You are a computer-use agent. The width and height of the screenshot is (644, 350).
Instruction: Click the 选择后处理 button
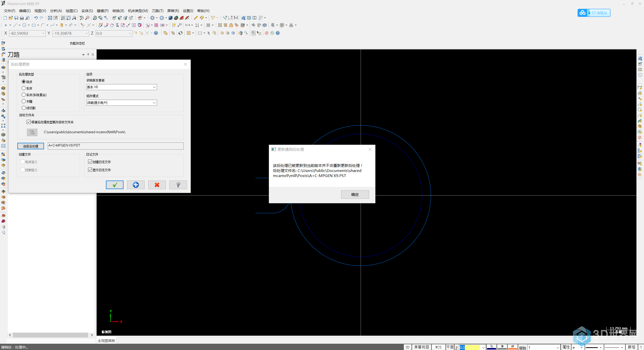point(31,146)
